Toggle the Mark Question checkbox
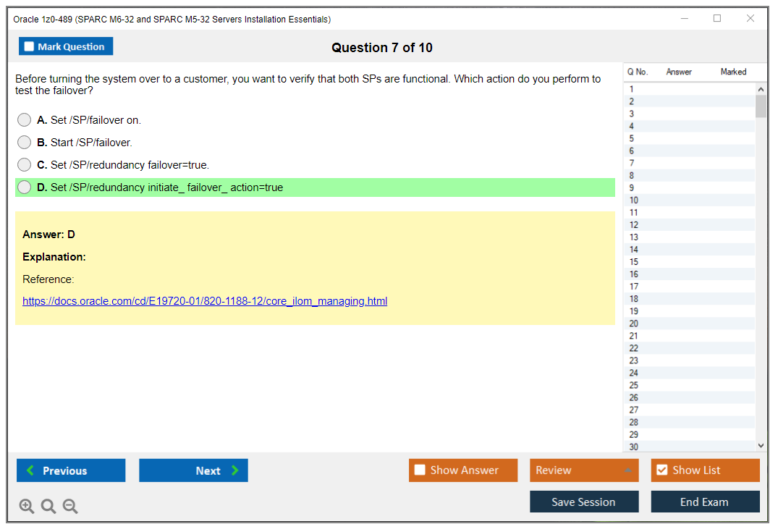 (30, 47)
